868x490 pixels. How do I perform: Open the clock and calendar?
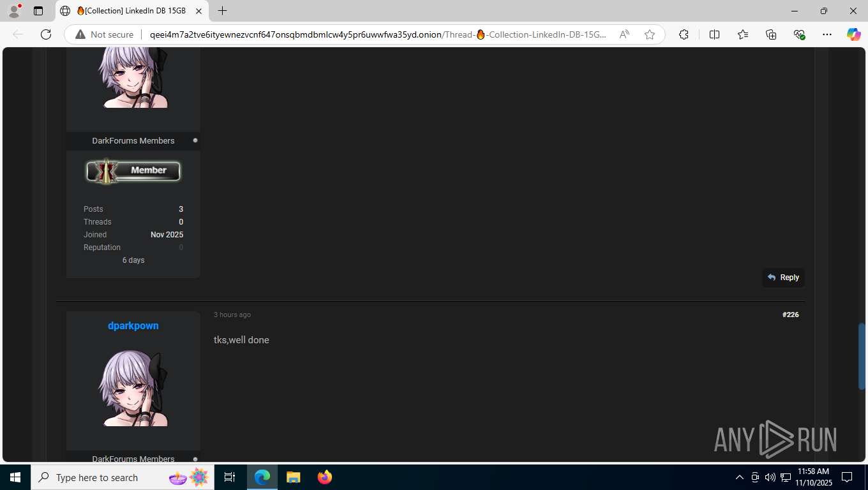(x=813, y=477)
